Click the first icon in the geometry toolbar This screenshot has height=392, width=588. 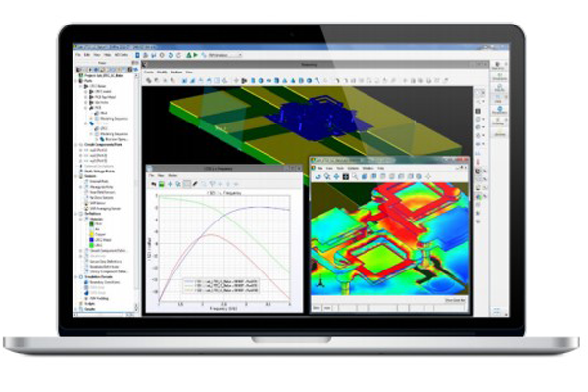[x=149, y=78]
